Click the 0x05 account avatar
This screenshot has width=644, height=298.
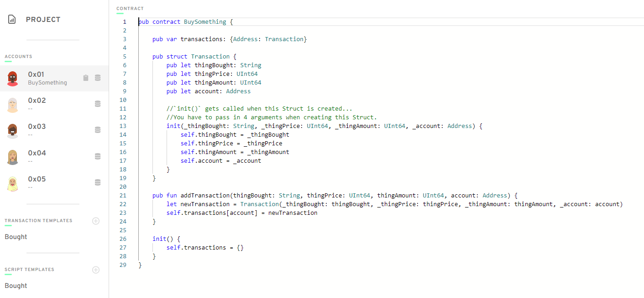tap(13, 183)
